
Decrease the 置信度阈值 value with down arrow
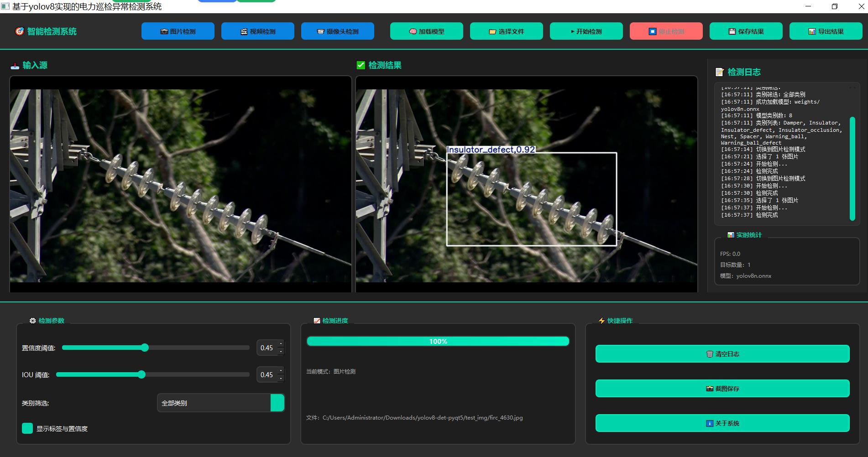tap(281, 352)
